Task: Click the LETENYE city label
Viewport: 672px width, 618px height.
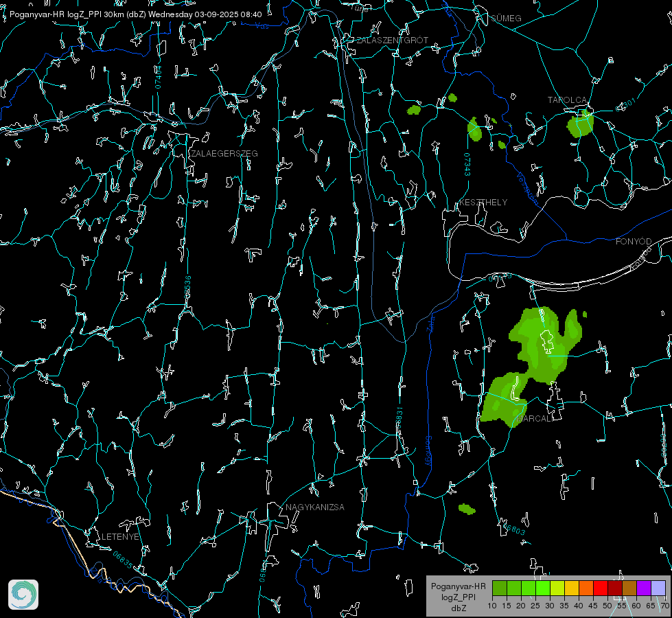Action: point(120,537)
